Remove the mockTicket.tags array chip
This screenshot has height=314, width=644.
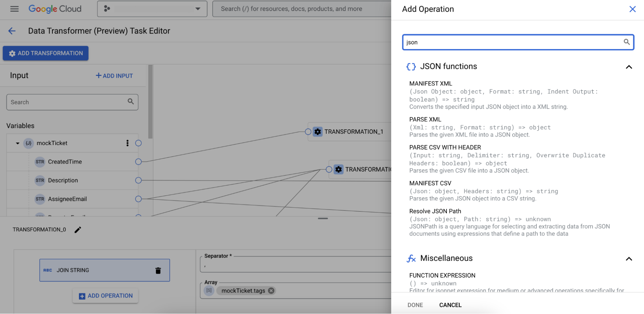click(x=271, y=290)
